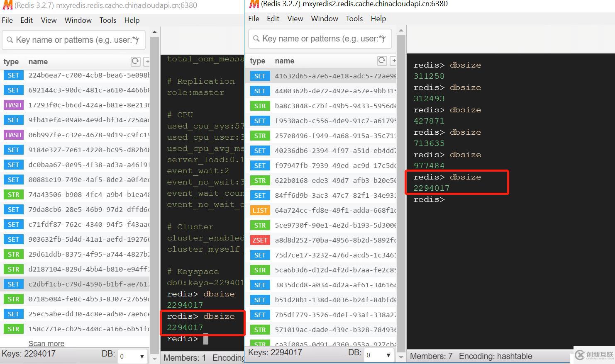Image resolution: width=615 pixels, height=364 pixels.
Task: Sort by name column in right window
Action: point(285,61)
